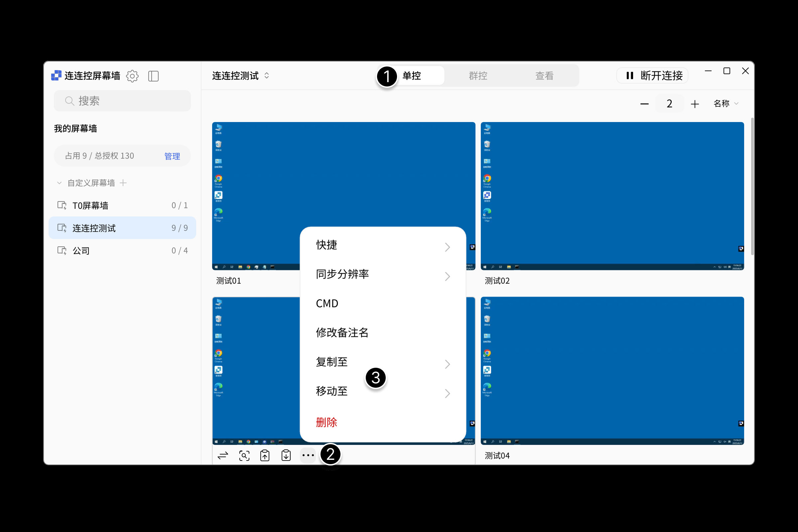
Task: Decrease column count with minus
Action: click(x=644, y=104)
